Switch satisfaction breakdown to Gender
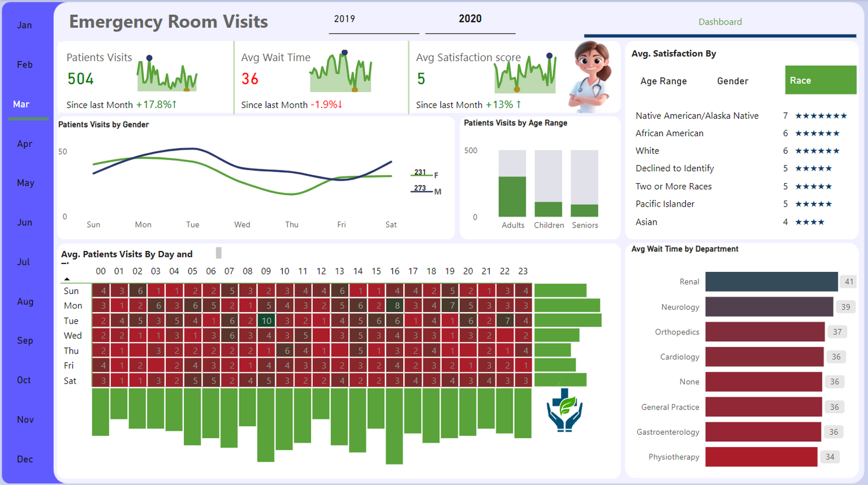Viewport: 868px width, 485px height. coord(732,81)
